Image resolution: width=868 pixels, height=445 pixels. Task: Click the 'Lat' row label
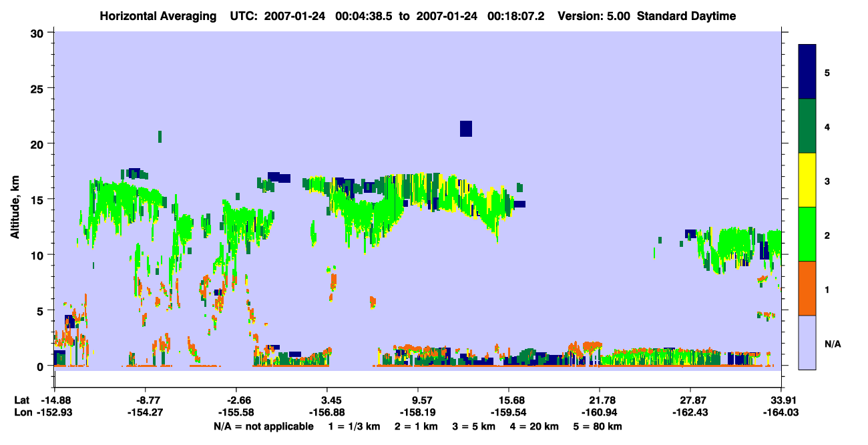point(22,400)
